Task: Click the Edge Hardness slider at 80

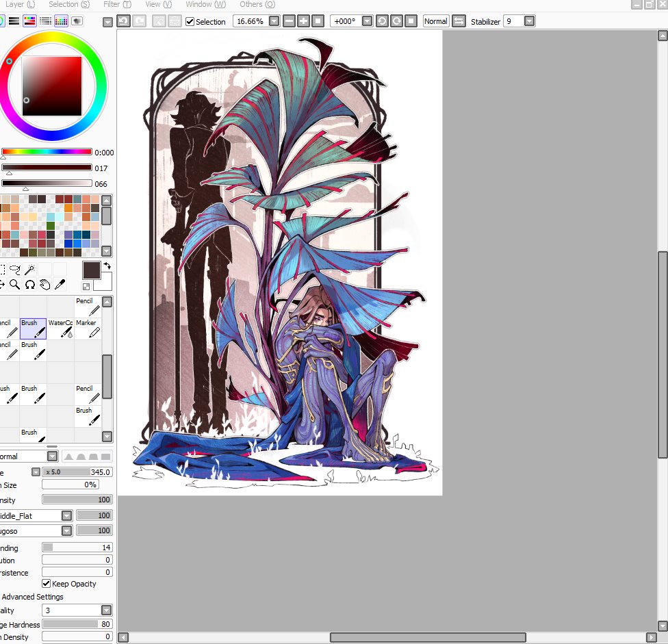Action: (77, 624)
